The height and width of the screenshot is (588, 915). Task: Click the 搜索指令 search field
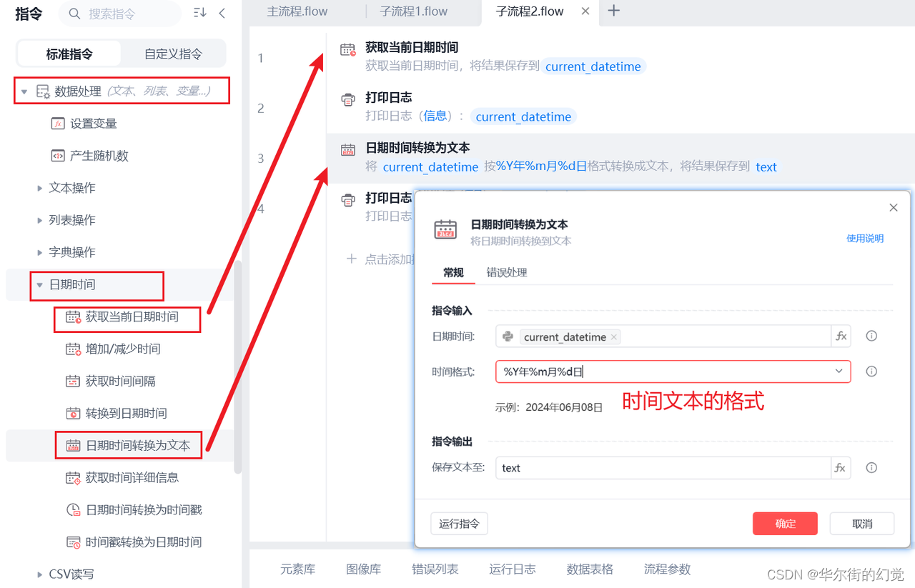120,14
